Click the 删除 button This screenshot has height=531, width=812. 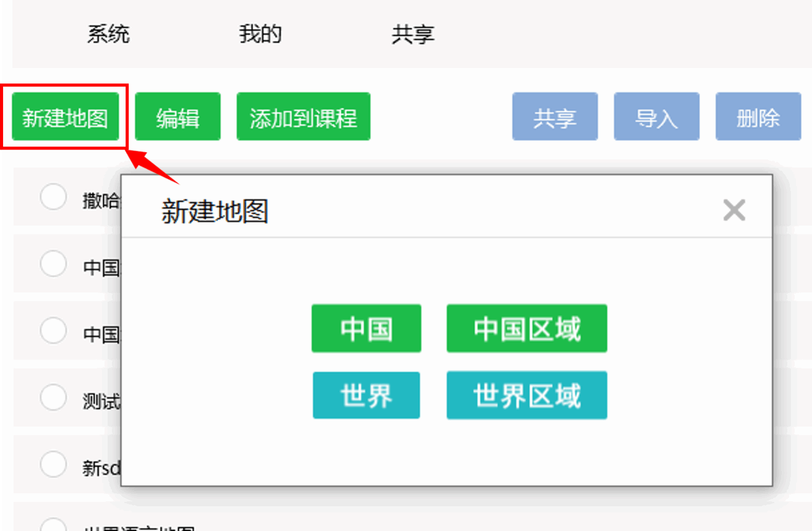coord(758,117)
